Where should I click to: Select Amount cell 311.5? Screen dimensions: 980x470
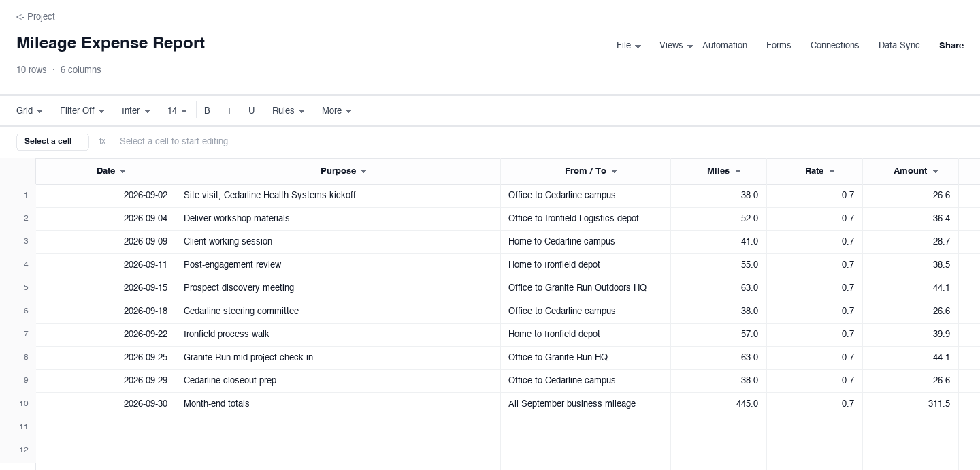coord(911,405)
